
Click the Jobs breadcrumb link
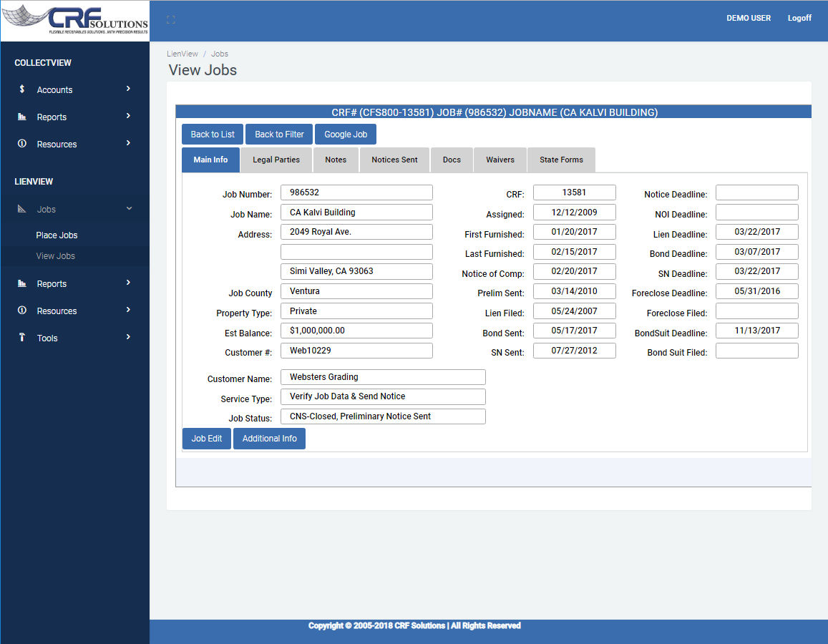[x=220, y=54]
